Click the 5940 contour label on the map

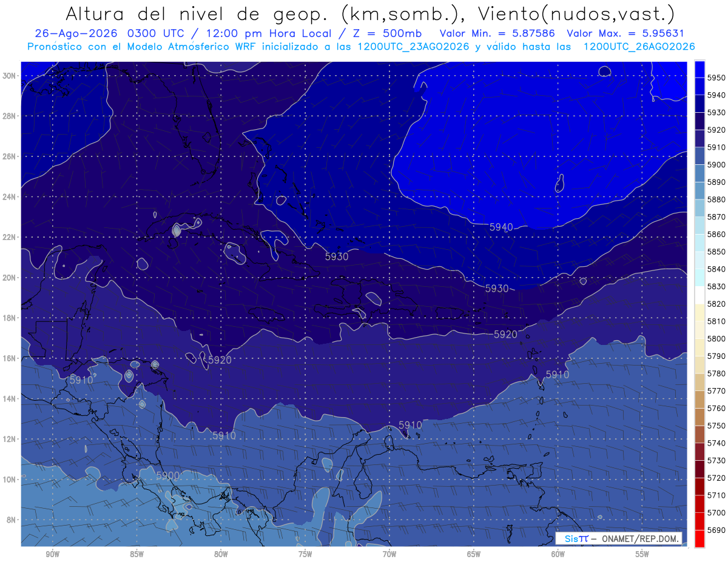(x=501, y=227)
